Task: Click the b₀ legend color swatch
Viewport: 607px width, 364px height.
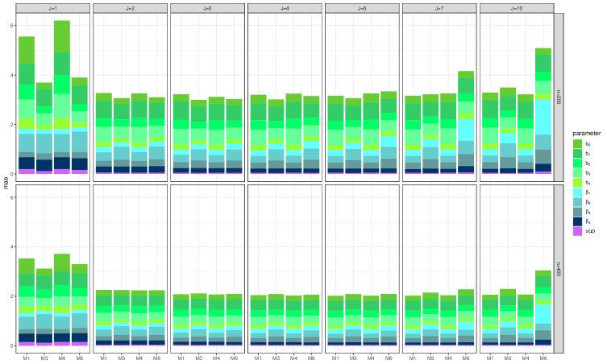Action: point(578,144)
